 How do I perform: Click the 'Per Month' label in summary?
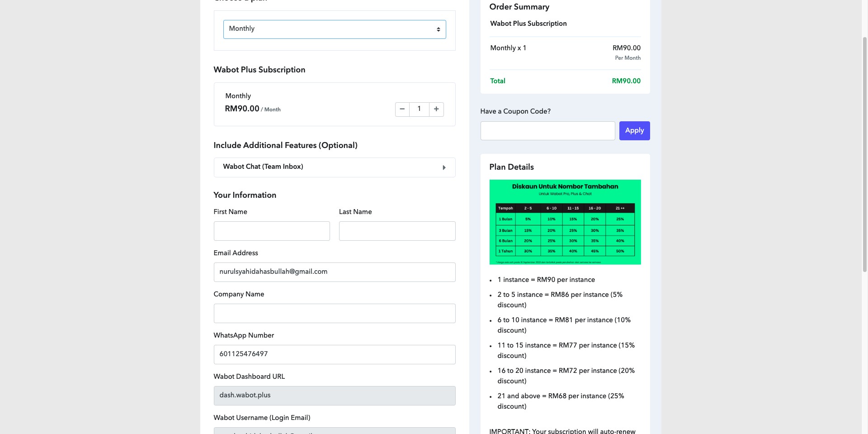pos(627,58)
